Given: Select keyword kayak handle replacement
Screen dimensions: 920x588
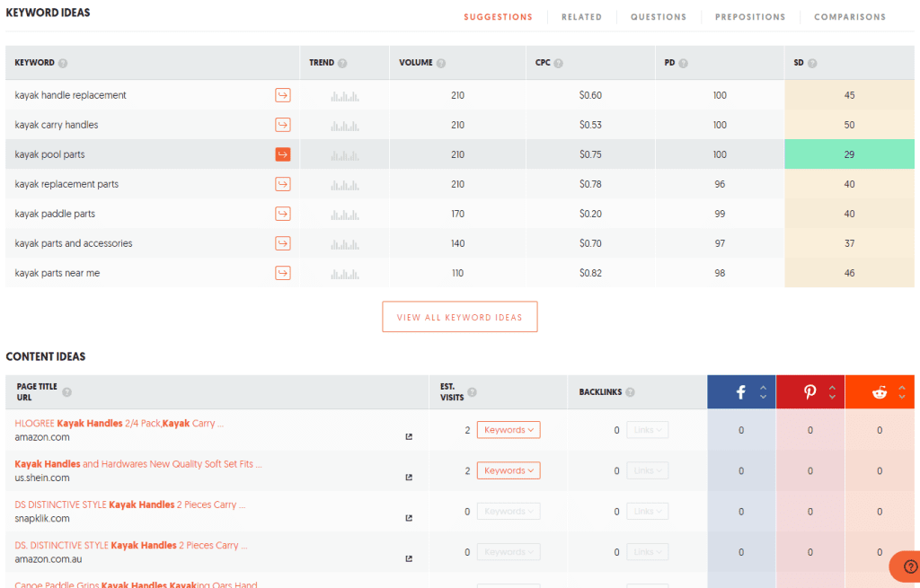Looking at the screenshot, I should (x=70, y=95).
